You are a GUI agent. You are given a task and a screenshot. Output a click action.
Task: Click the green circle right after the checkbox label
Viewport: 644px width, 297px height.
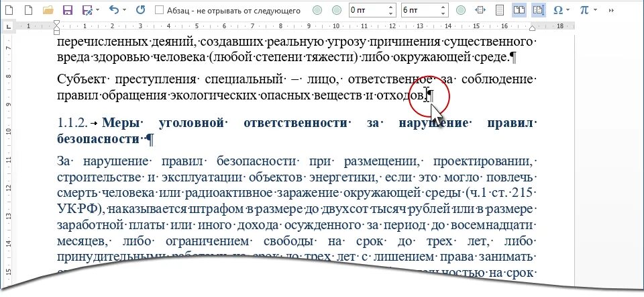[317, 10]
